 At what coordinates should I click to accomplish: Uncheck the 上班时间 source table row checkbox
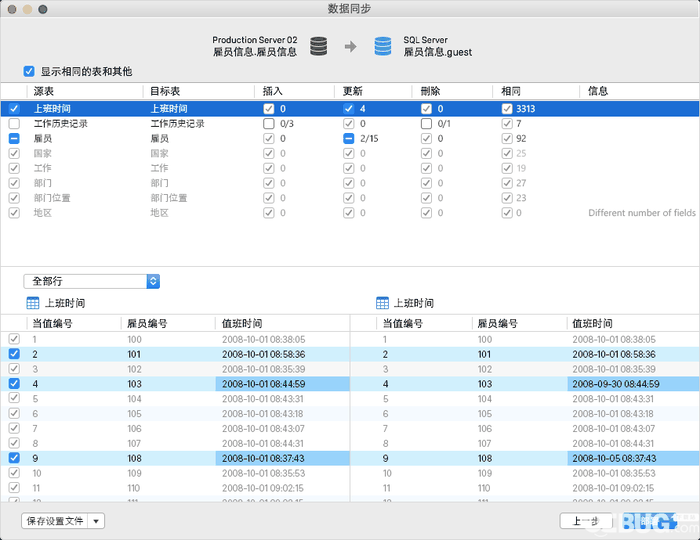click(x=14, y=108)
